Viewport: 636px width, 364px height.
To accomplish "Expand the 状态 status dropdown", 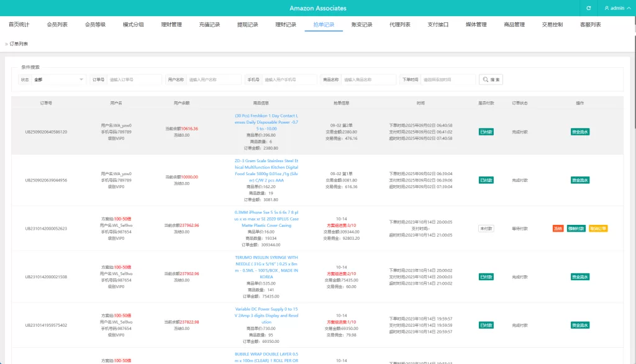I will [58, 80].
